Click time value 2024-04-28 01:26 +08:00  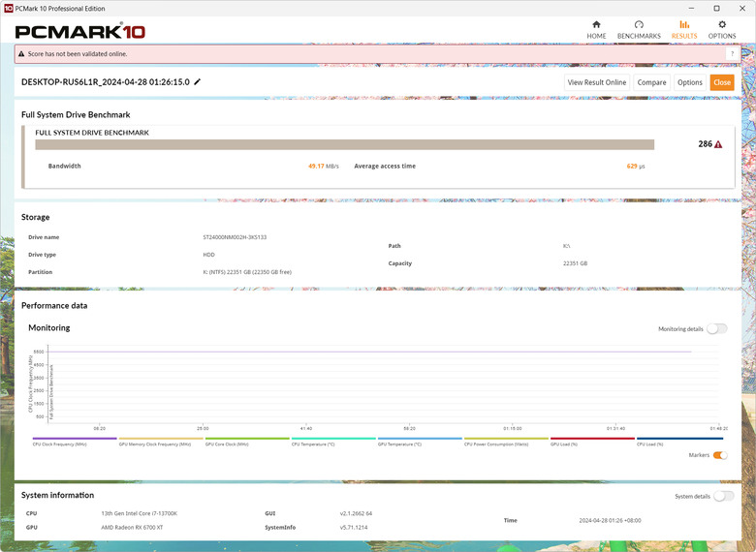pyautogui.click(x=610, y=520)
